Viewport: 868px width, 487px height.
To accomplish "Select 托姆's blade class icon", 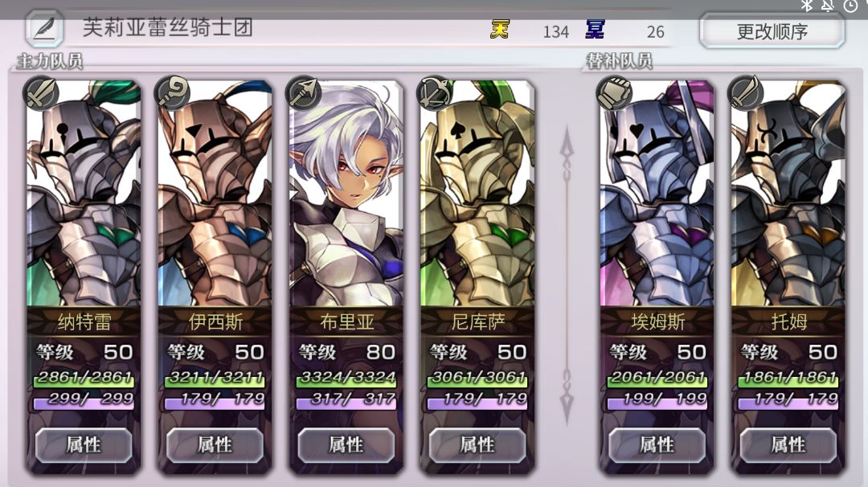I will pos(745,92).
